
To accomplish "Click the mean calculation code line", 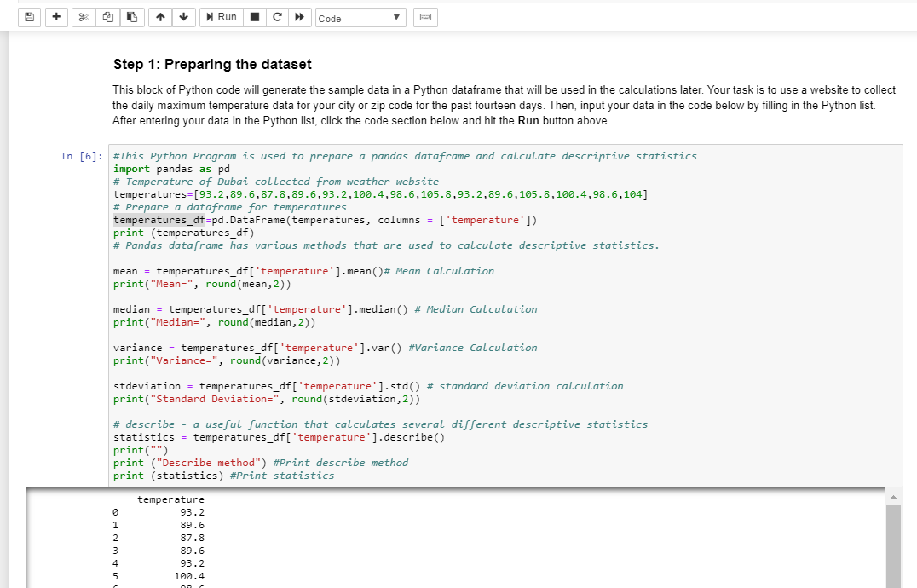I will (303, 271).
